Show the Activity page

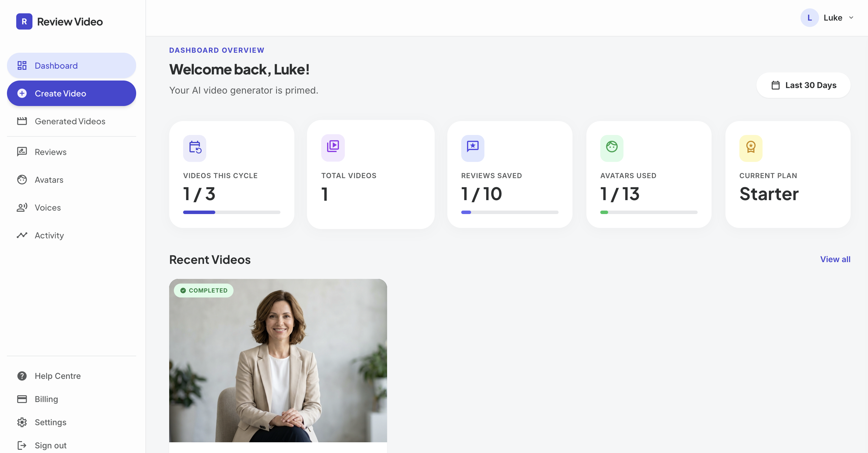pyautogui.click(x=72, y=235)
